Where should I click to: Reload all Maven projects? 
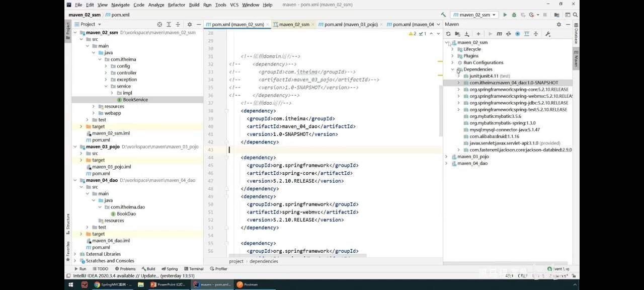(448, 34)
